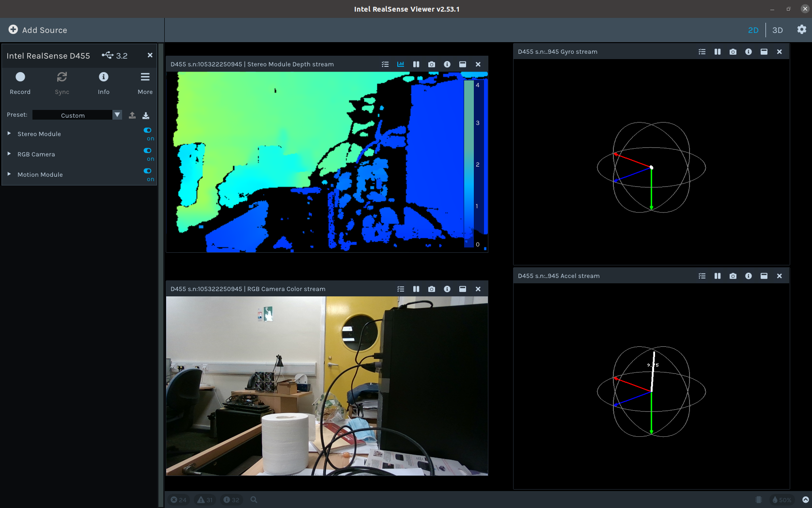The width and height of the screenshot is (812, 508).
Task: Click the Record icon for D455
Action: [20, 77]
